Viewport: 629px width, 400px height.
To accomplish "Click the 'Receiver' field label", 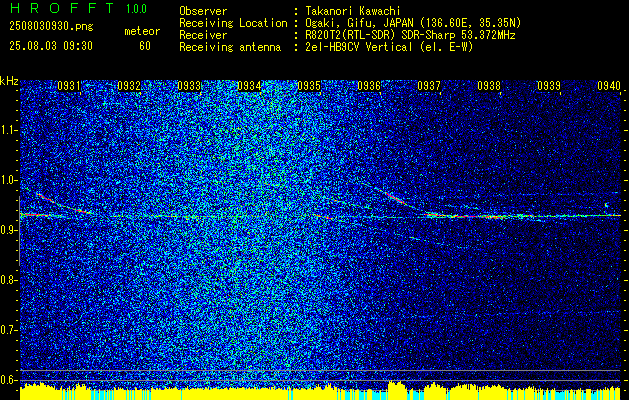I will click(x=203, y=35).
